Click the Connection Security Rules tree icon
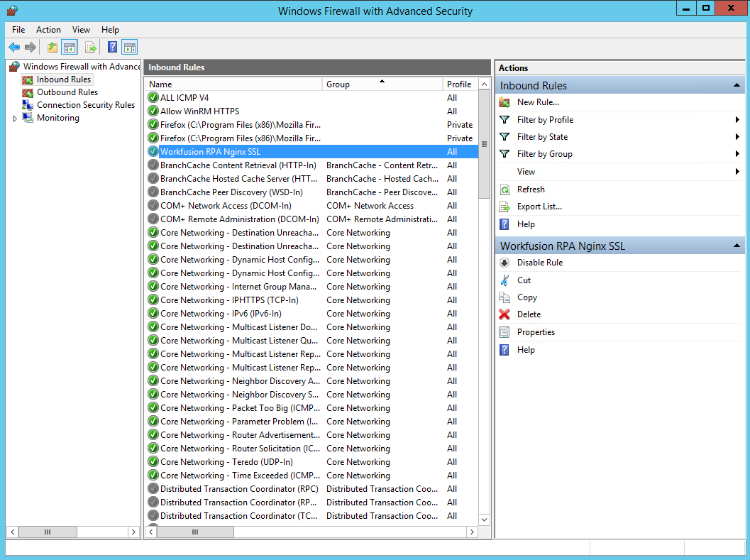Screen dimensions: 750x560 [28, 105]
